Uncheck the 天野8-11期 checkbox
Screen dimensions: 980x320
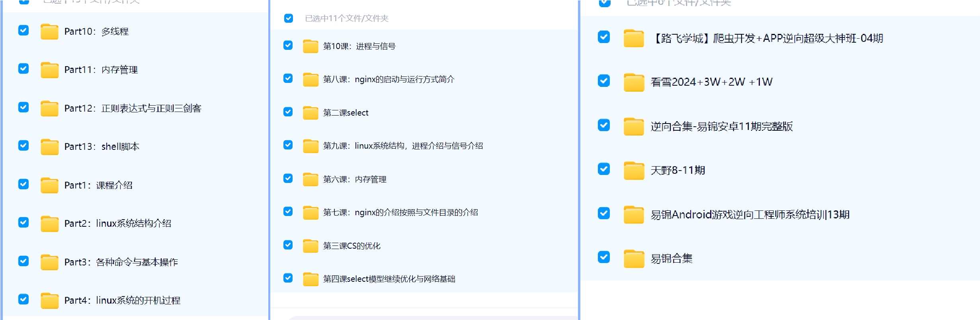click(604, 169)
